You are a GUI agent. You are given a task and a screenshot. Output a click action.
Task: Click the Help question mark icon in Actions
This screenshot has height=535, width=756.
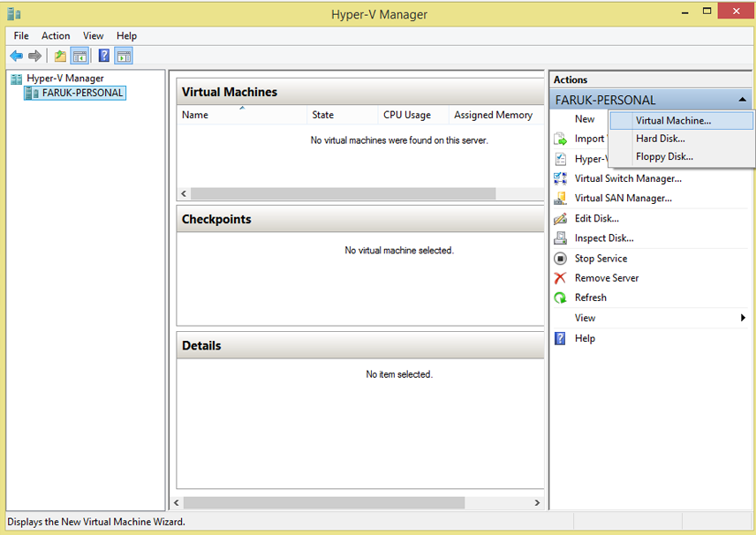560,338
